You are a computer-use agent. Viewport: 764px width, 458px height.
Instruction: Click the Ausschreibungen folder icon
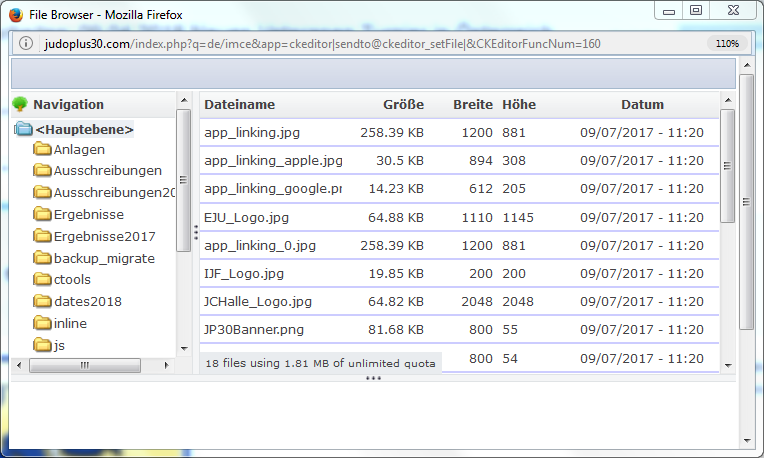42,170
